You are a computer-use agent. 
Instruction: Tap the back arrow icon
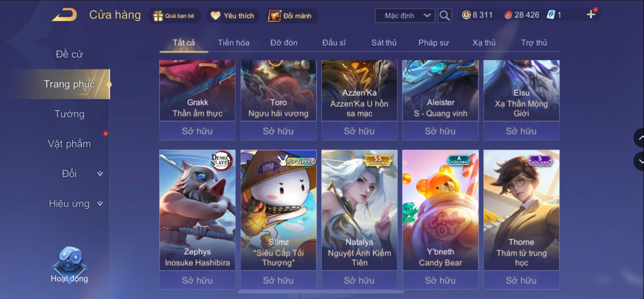pos(64,15)
